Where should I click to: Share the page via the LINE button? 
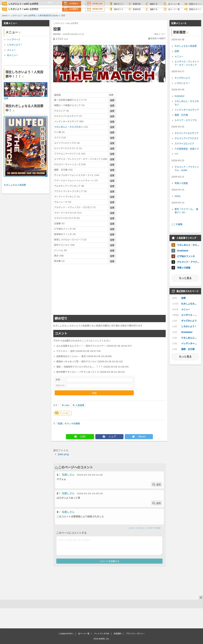coord(80,436)
